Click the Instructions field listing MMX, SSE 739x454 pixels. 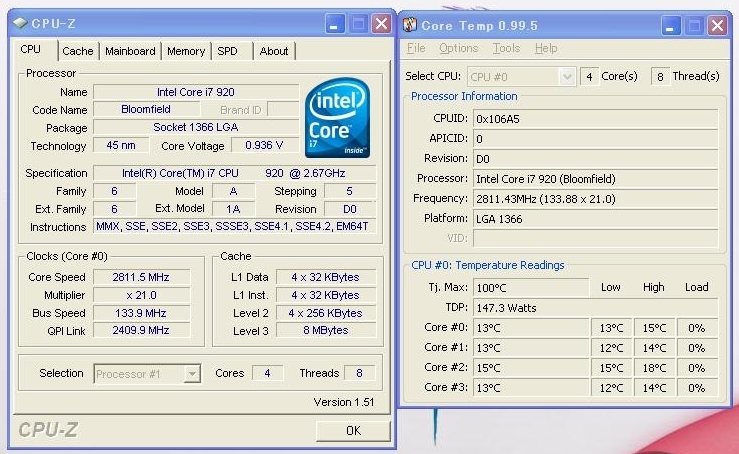(234, 226)
